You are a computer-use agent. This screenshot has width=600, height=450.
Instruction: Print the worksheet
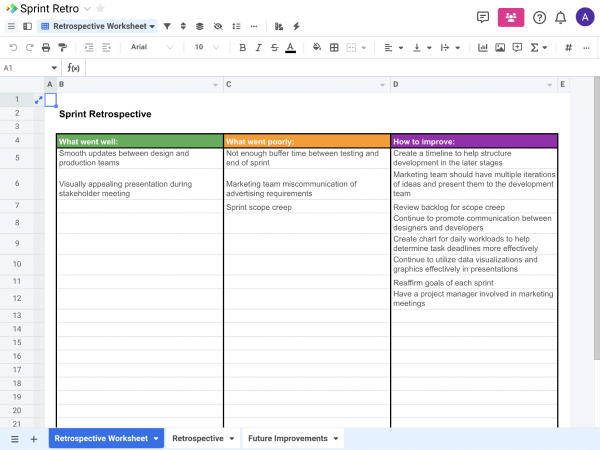coord(46,47)
